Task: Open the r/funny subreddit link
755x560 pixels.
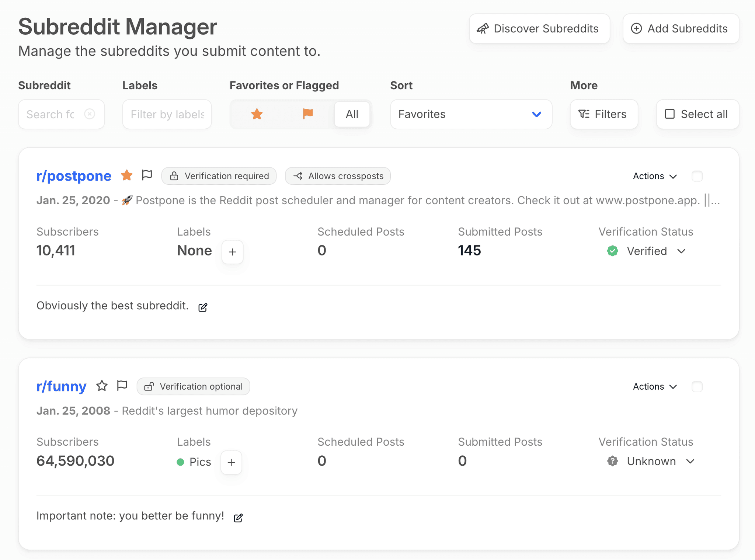Action: [x=62, y=386]
